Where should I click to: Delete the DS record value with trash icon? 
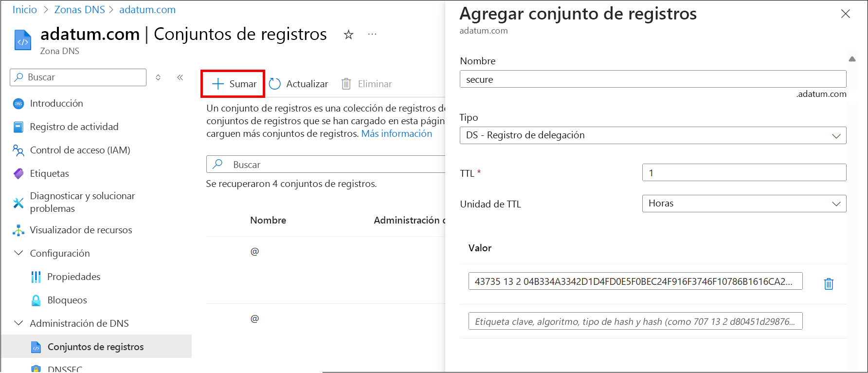pos(829,283)
